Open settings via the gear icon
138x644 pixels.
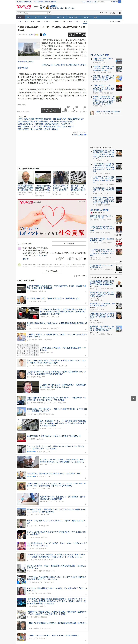tap(120, 13)
